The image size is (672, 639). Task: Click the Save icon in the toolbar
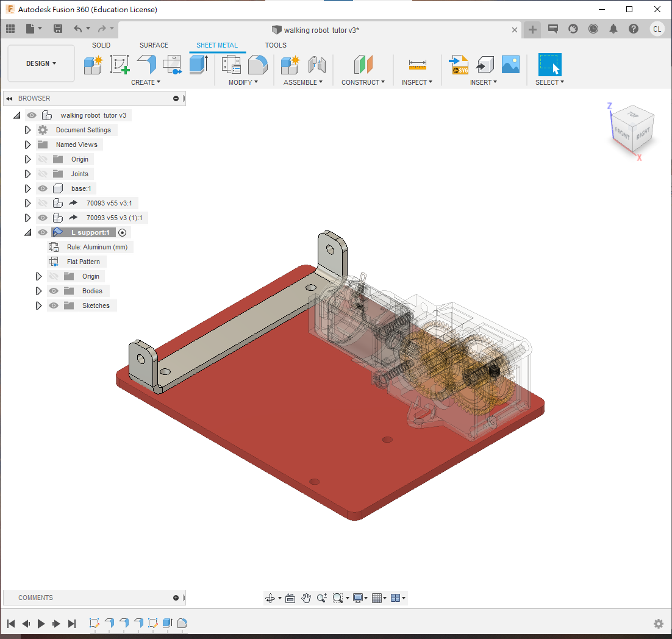(x=58, y=29)
